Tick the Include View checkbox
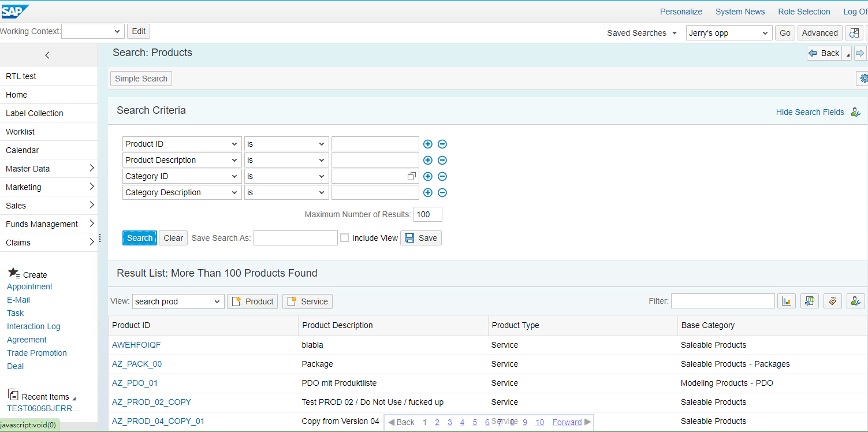Image resolution: width=868 pixels, height=432 pixels. (x=345, y=238)
